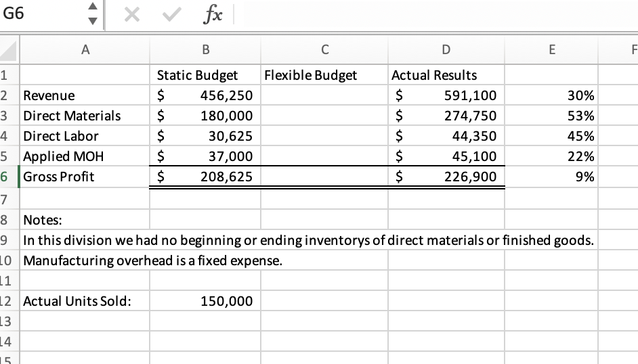Click the Actual Results header cell
Image resolution: width=638 pixels, height=364 pixels.
(446, 74)
